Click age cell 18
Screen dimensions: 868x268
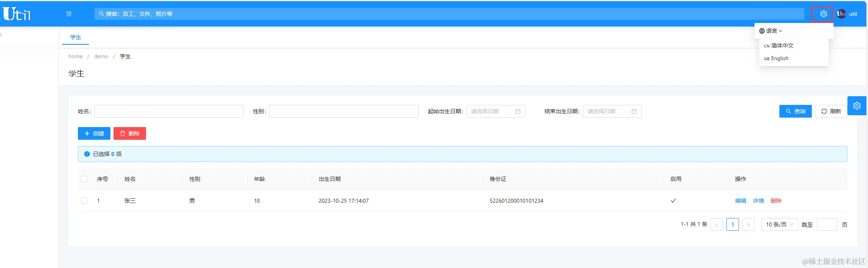(x=257, y=201)
